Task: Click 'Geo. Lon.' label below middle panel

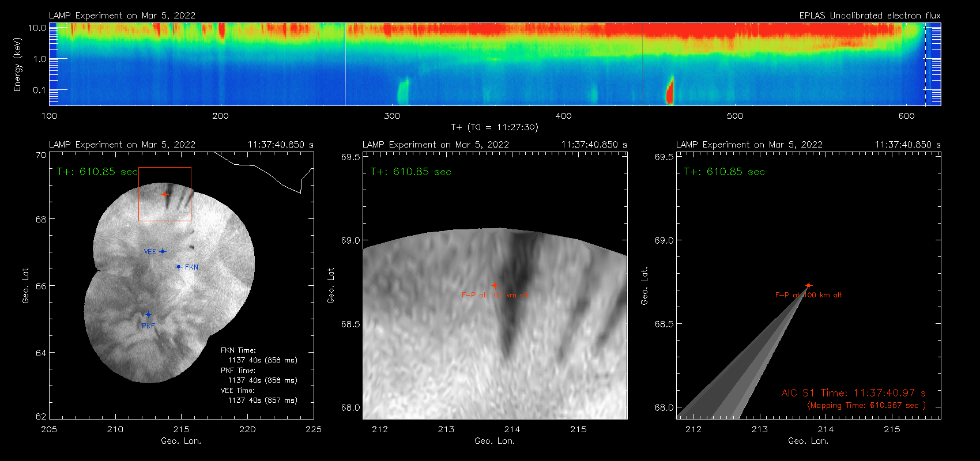Action: coord(495,441)
